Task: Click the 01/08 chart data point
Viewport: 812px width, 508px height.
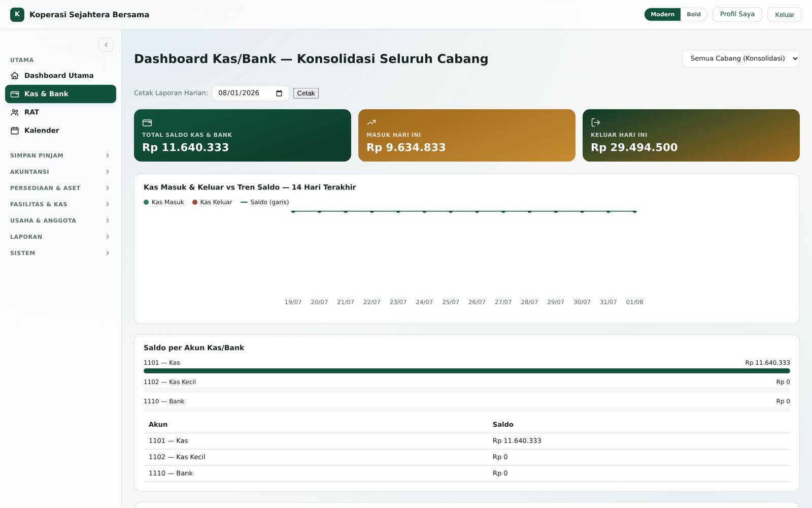Action: pyautogui.click(x=634, y=211)
